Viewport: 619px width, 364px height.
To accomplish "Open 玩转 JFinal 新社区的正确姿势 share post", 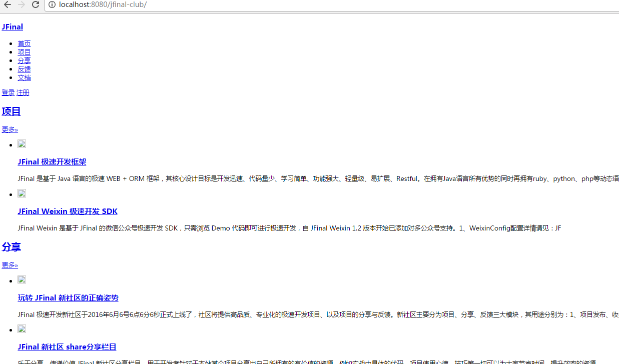I will pyautogui.click(x=68, y=298).
